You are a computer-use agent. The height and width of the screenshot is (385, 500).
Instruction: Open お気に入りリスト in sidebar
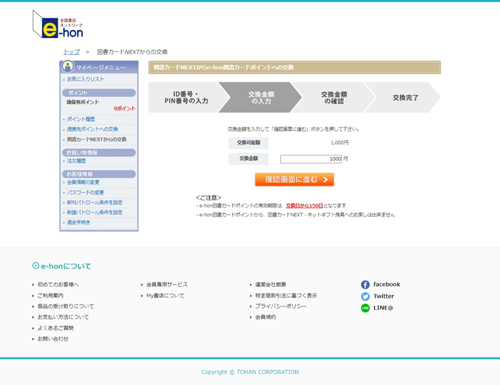[85, 79]
